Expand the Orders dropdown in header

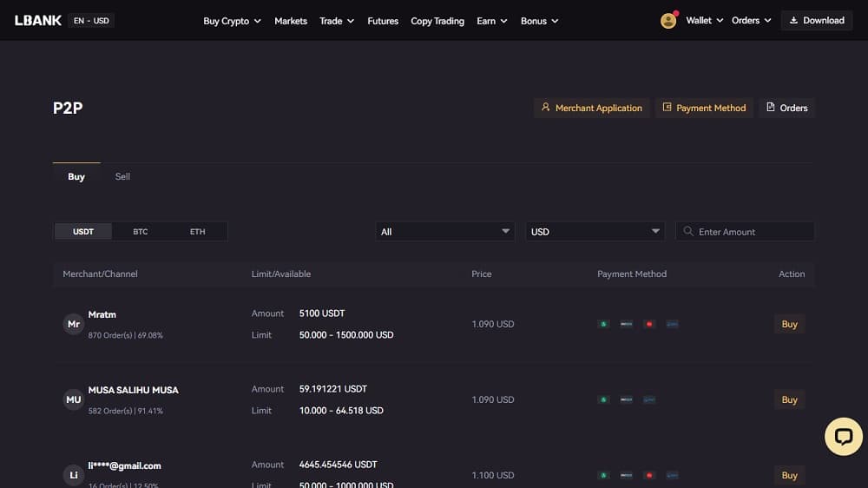point(751,21)
